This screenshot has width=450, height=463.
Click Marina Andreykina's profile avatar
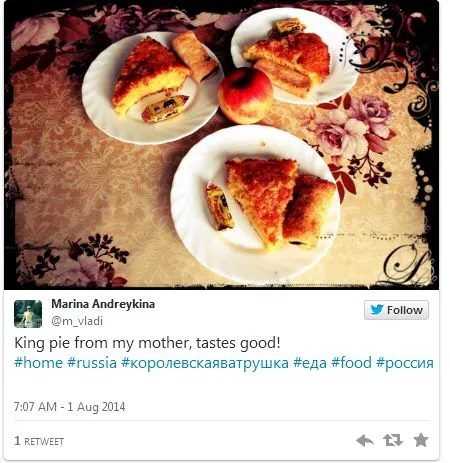(28, 314)
